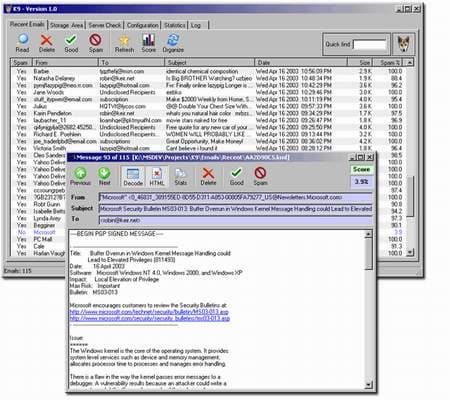Click in the Quick find input field
Image resolution: width=450 pixels, height=400 pixels.
pyautogui.click(x=370, y=44)
